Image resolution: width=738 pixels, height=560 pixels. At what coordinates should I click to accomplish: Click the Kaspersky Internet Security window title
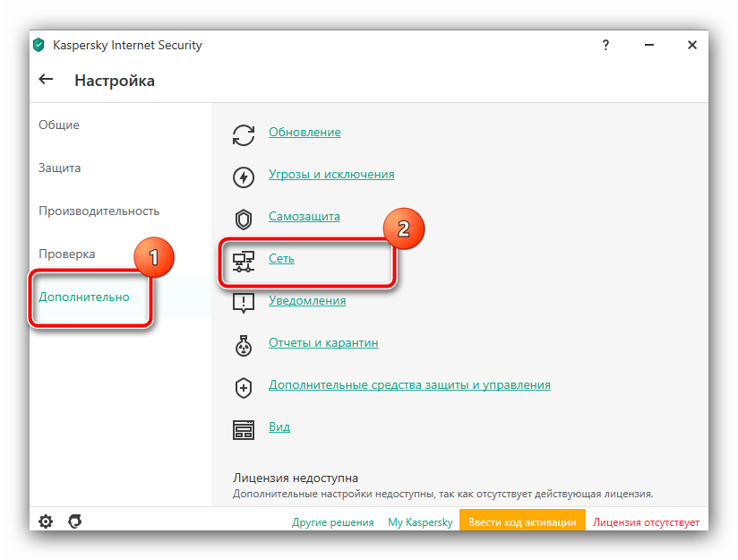127,45
